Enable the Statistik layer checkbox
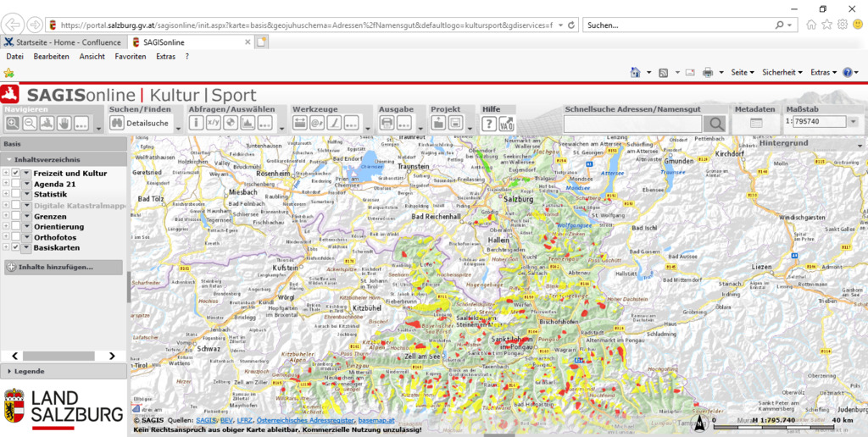Viewport: 868px width, 437px height. pyautogui.click(x=15, y=194)
